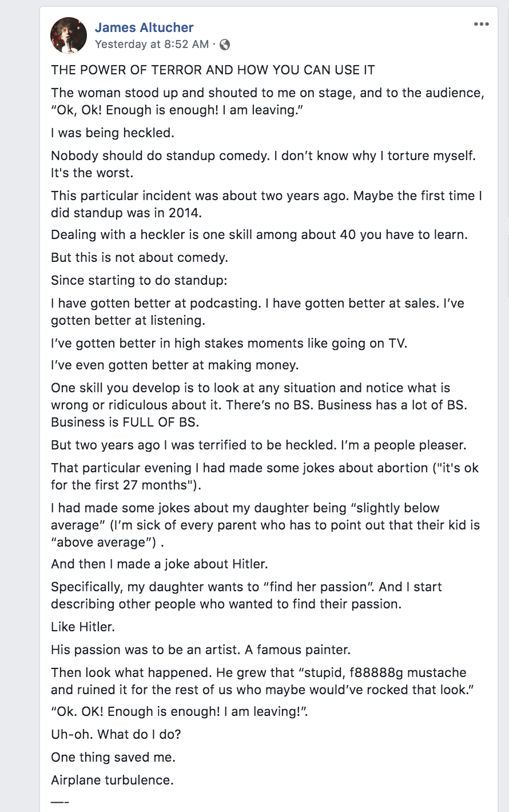
Task: Click the 'Airplane turbulence.' line
Action: click(x=112, y=780)
